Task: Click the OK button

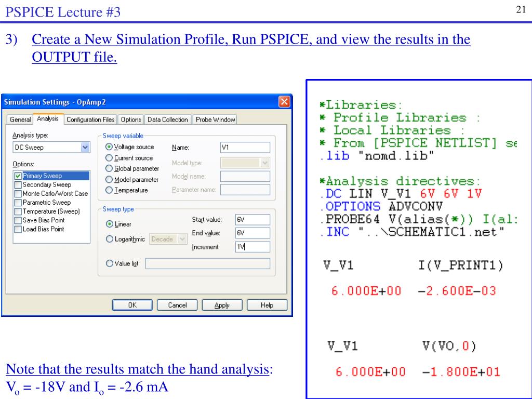Action: [x=132, y=305]
